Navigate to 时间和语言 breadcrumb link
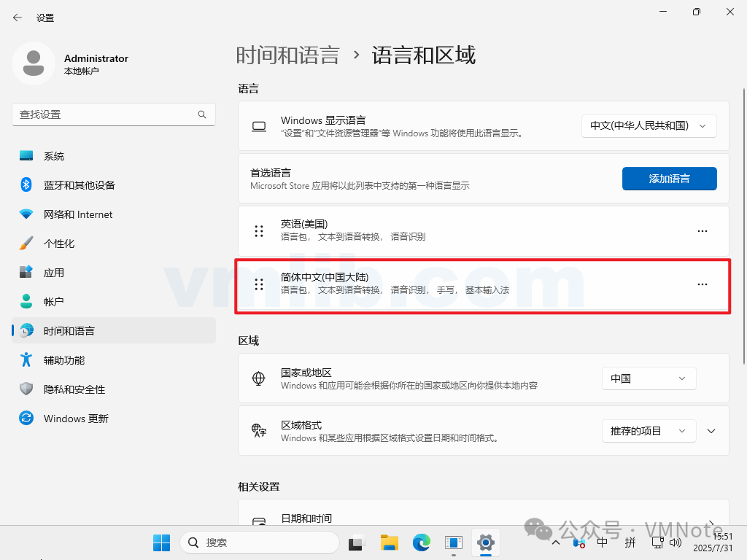Viewport: 747px width, 560px height. click(x=287, y=55)
